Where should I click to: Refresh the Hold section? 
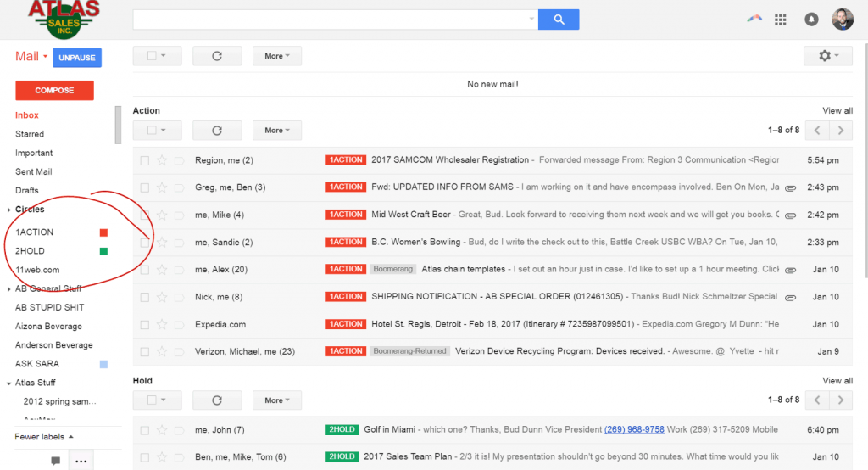[217, 400]
